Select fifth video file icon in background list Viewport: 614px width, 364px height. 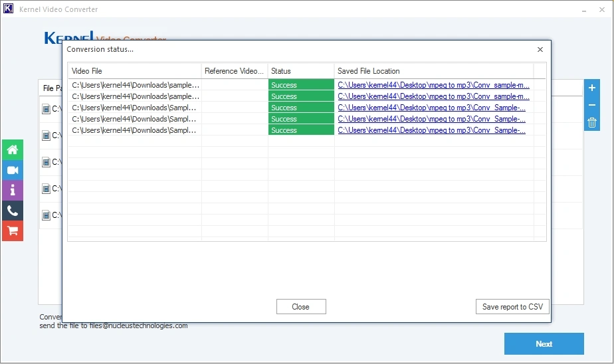tap(47, 215)
